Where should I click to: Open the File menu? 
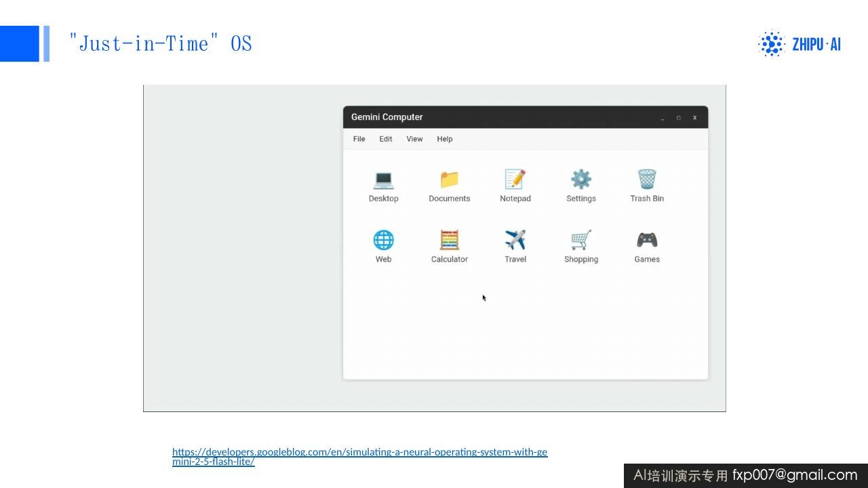359,139
